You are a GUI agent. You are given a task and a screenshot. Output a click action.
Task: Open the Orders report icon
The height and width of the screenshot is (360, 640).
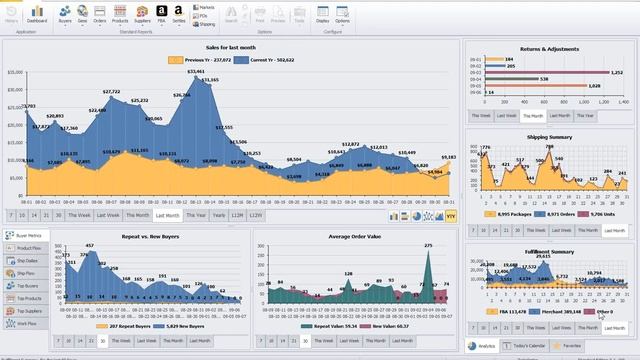100,14
